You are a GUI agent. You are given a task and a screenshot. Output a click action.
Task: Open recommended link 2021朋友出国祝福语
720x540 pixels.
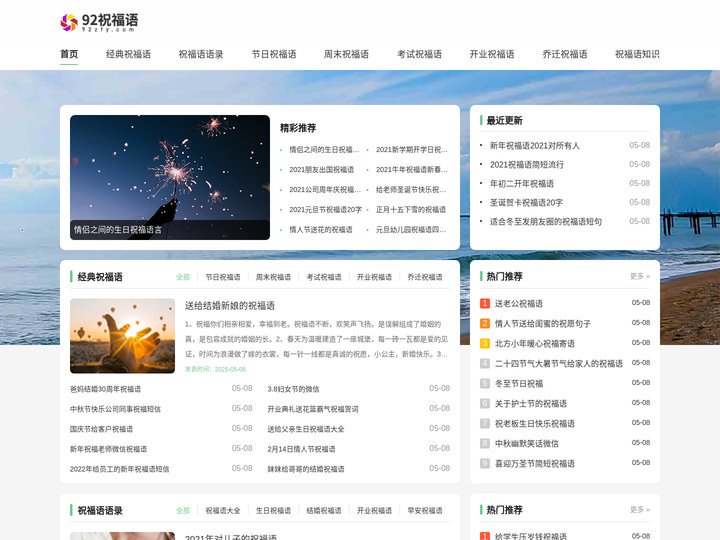pyautogui.click(x=321, y=169)
